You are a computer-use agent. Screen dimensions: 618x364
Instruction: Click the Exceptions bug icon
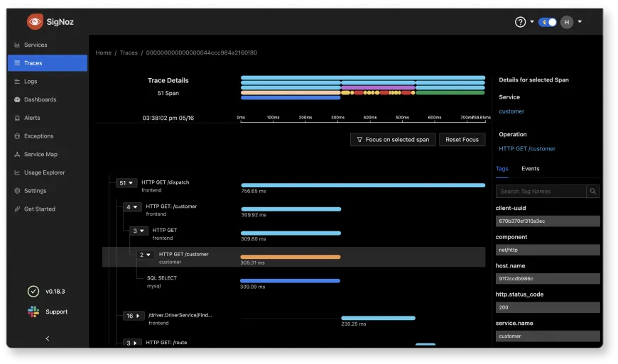(x=17, y=136)
